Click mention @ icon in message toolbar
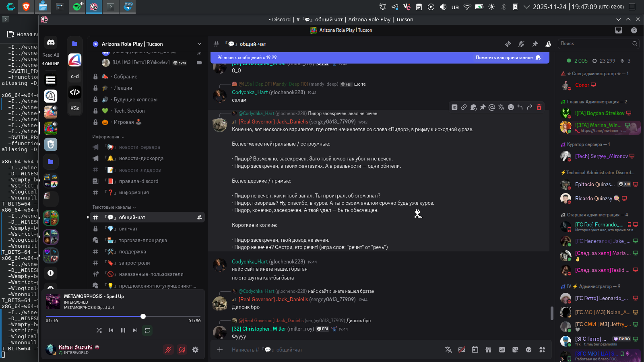 click(x=492, y=107)
